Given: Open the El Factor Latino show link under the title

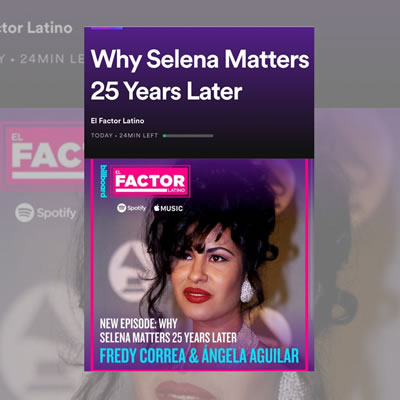Looking at the screenshot, I should (x=117, y=121).
